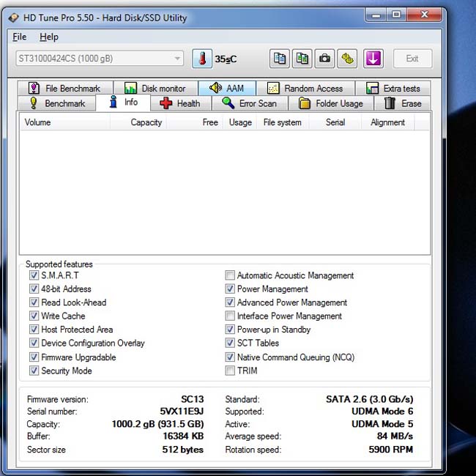Open the ST31000424CS drive dropdown
Screen dimensions: 476x476
coord(100,59)
